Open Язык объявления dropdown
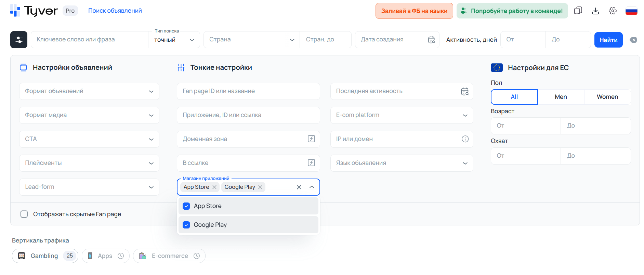Screen dimensions: 644x275 pos(402,163)
